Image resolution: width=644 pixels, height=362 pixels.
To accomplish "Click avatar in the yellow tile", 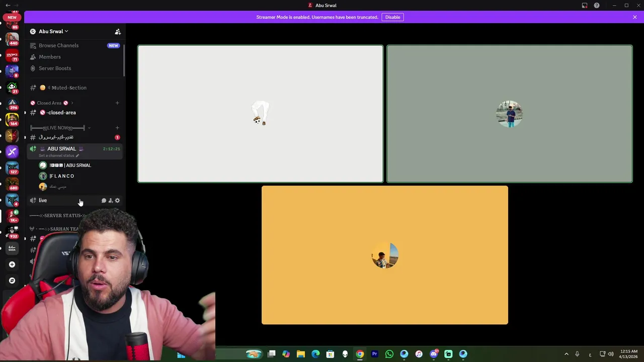I will (385, 255).
